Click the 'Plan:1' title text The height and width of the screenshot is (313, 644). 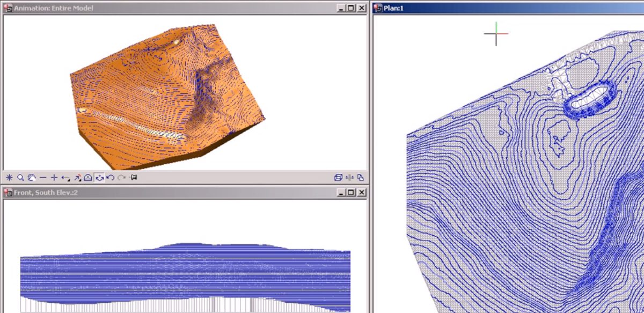(393, 8)
